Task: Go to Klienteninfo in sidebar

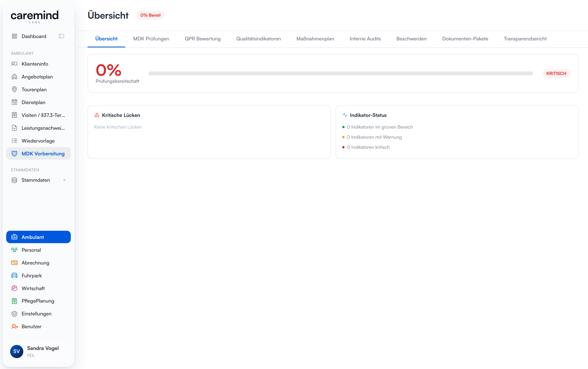Action: [x=38, y=64]
